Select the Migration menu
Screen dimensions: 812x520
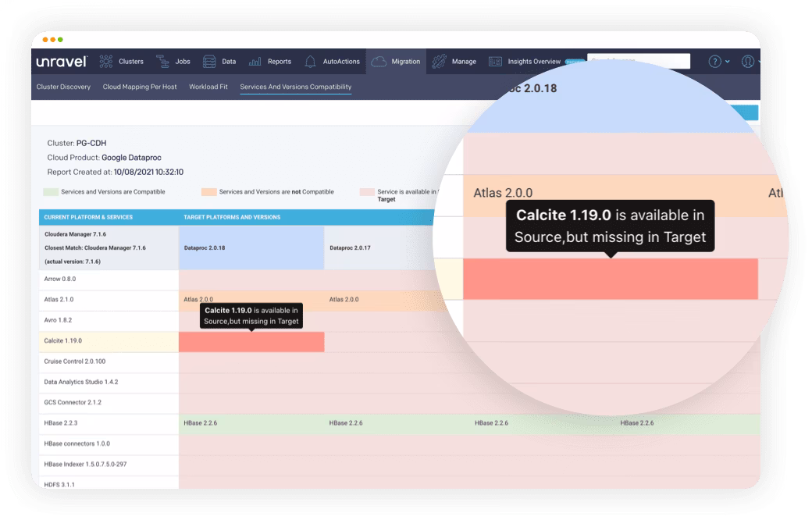point(405,62)
